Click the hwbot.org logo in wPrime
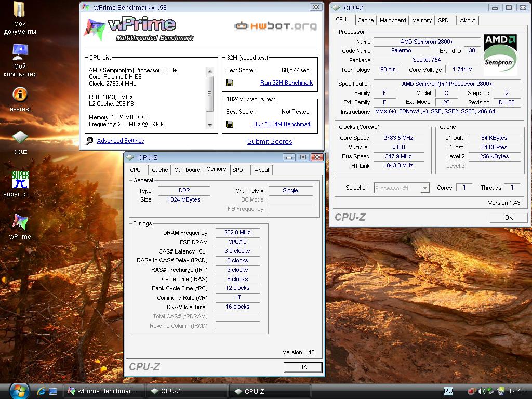 [x=275, y=26]
